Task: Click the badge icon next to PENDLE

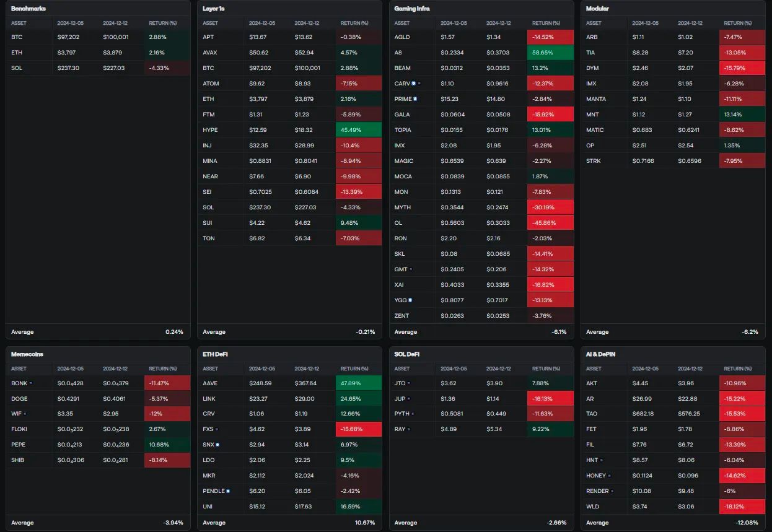Action: 228,491
